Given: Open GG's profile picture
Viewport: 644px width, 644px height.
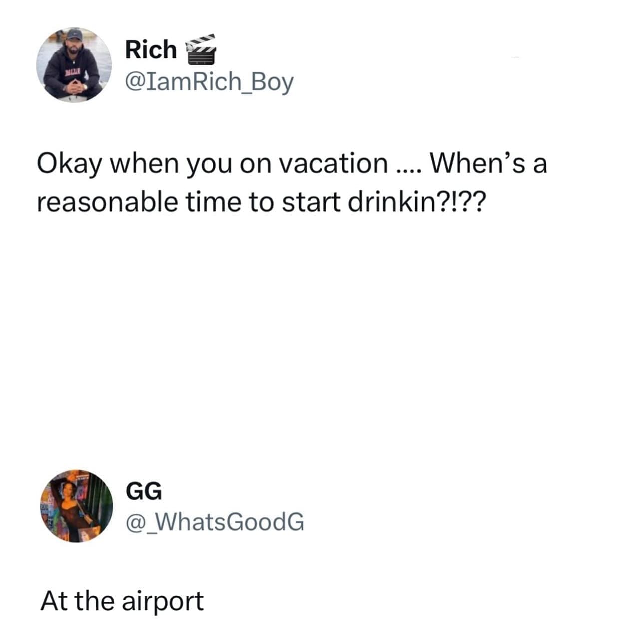Looking at the screenshot, I should 77,506.
